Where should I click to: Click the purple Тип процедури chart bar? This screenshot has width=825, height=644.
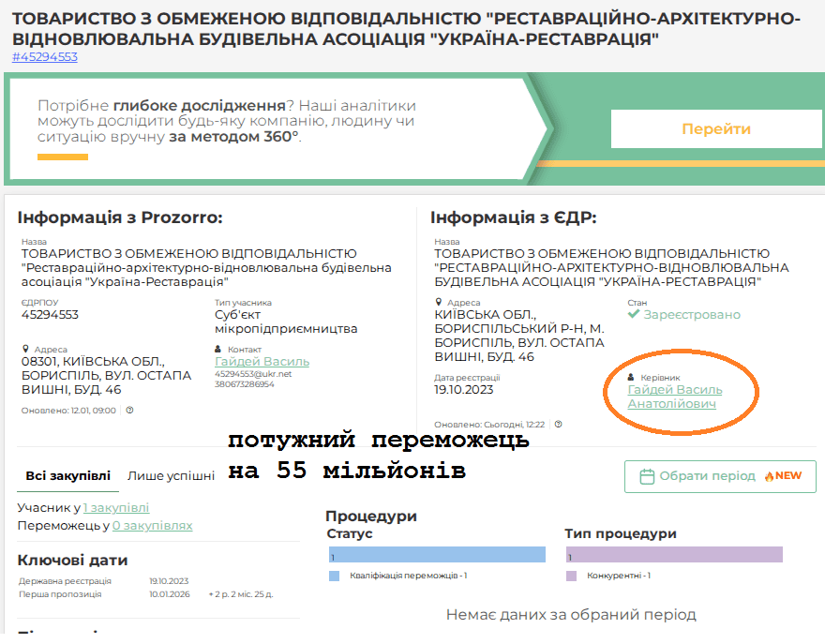tap(673, 555)
